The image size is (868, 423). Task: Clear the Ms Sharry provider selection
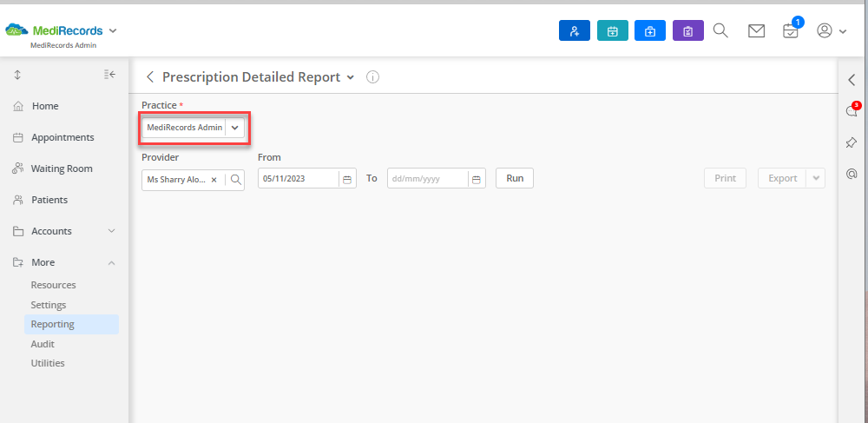point(214,180)
